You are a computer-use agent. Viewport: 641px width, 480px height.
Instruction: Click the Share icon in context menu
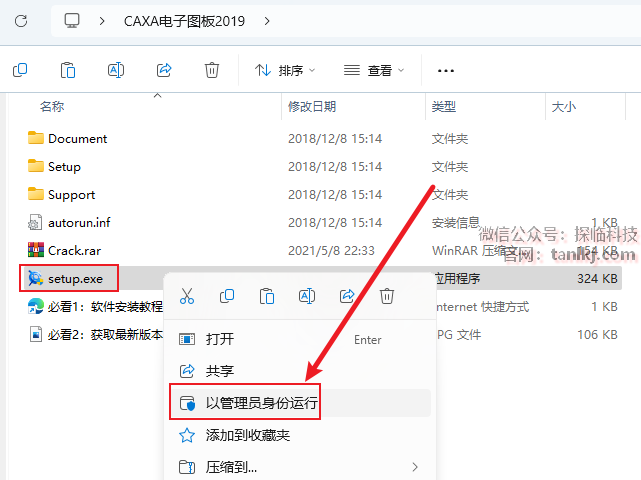point(347,296)
